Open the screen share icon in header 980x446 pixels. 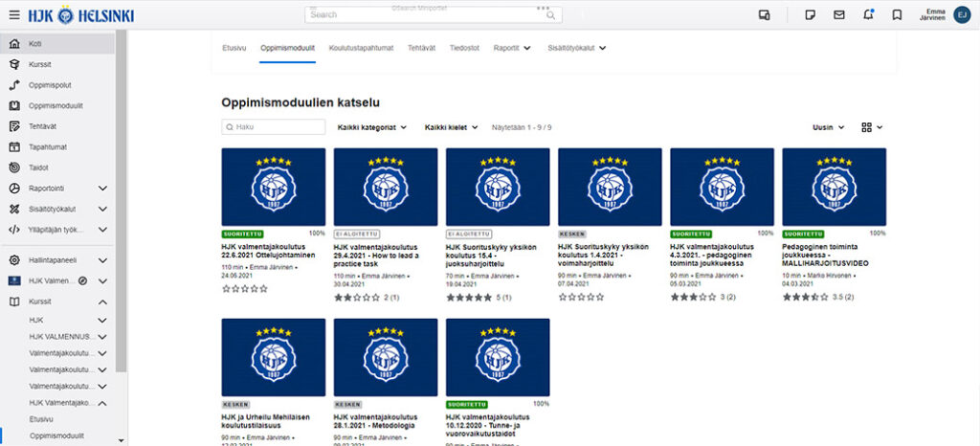[764, 15]
